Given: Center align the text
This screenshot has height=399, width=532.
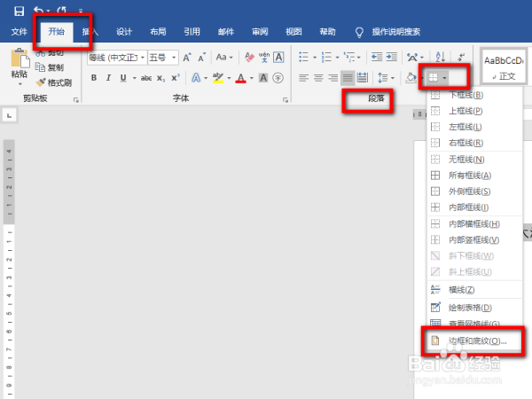Looking at the screenshot, I should [x=318, y=78].
